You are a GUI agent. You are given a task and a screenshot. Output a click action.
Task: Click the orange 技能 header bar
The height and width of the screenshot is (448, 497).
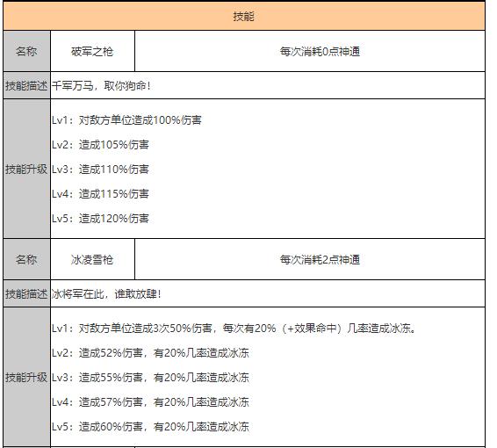244,16
